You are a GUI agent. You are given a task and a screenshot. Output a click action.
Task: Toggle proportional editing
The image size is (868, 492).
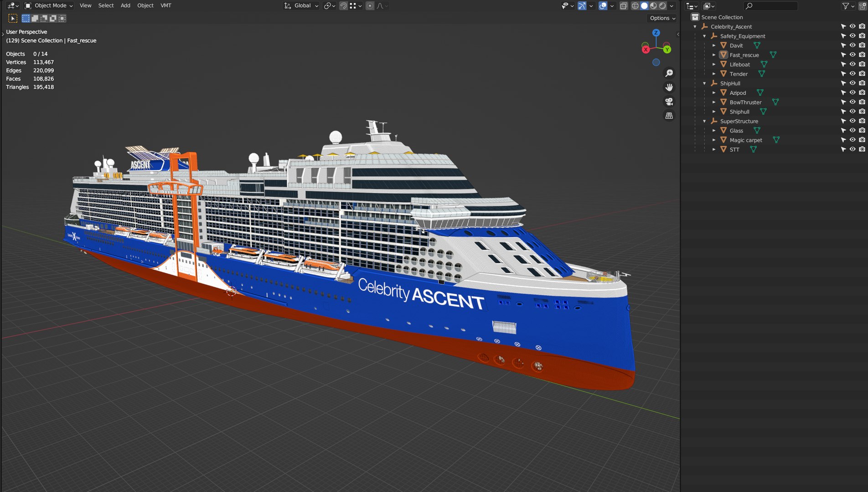point(370,5)
